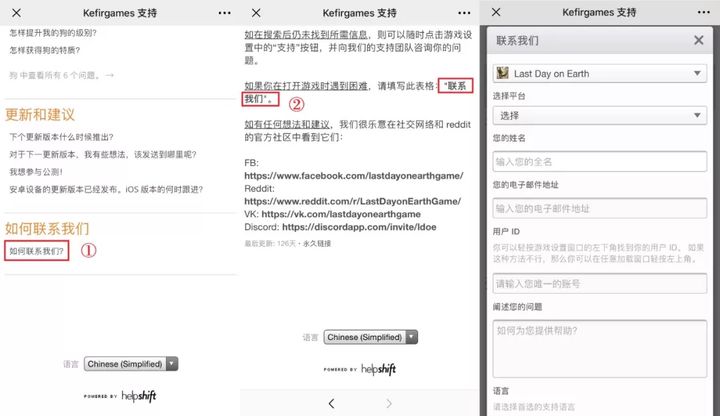The image size is (720, 416).
Task: Click the 您的姓名 full name input field
Action: pos(600,162)
